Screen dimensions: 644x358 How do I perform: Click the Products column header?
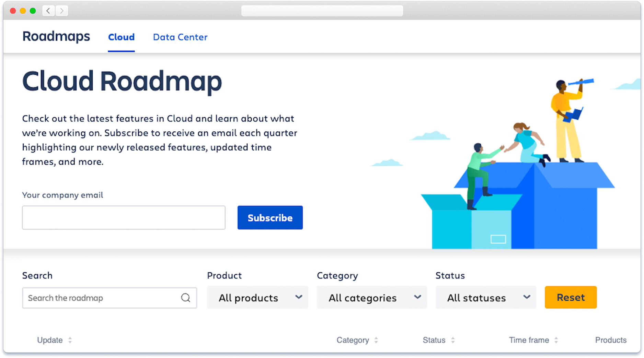click(611, 340)
